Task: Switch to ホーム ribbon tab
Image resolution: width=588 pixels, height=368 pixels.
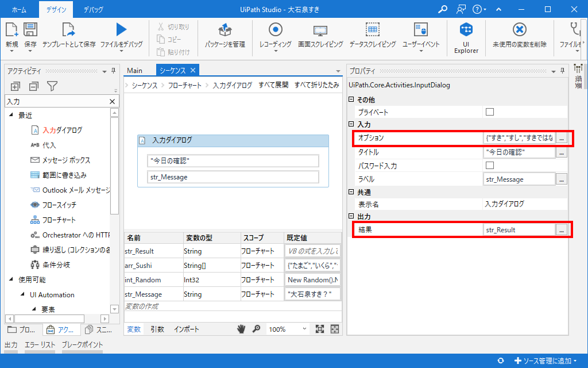Action: pyautogui.click(x=19, y=9)
